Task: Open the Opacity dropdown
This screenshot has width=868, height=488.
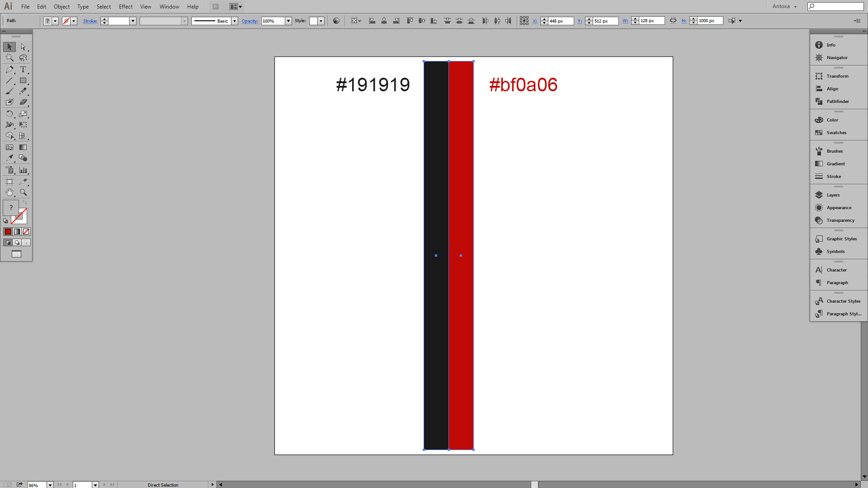Action: tap(288, 21)
